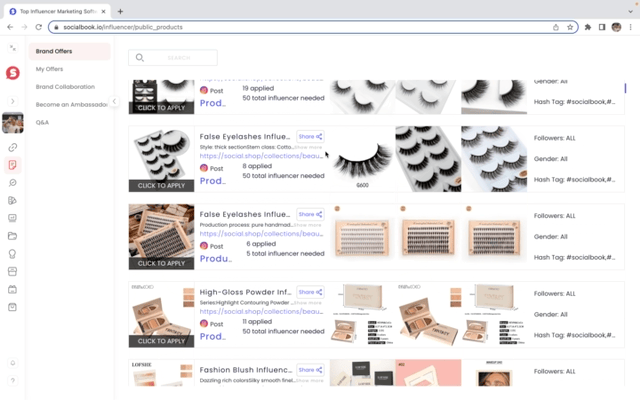Collapse the submenu panel with left chevron
The width and height of the screenshot is (640, 400).
click(x=114, y=101)
